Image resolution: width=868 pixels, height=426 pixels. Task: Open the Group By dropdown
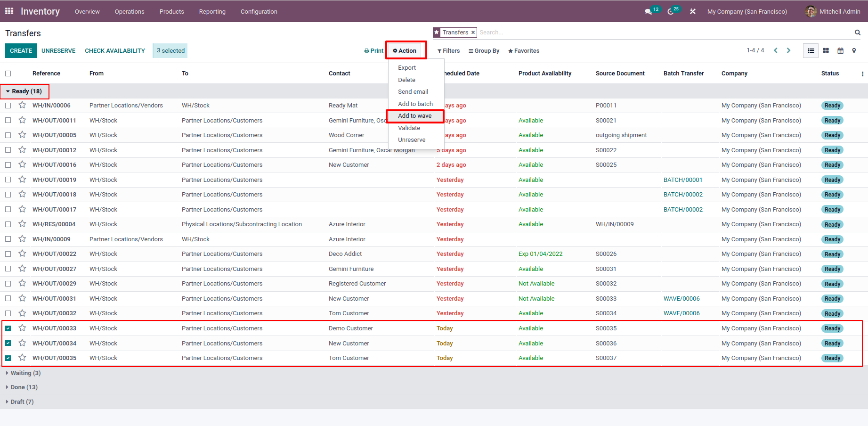click(484, 51)
